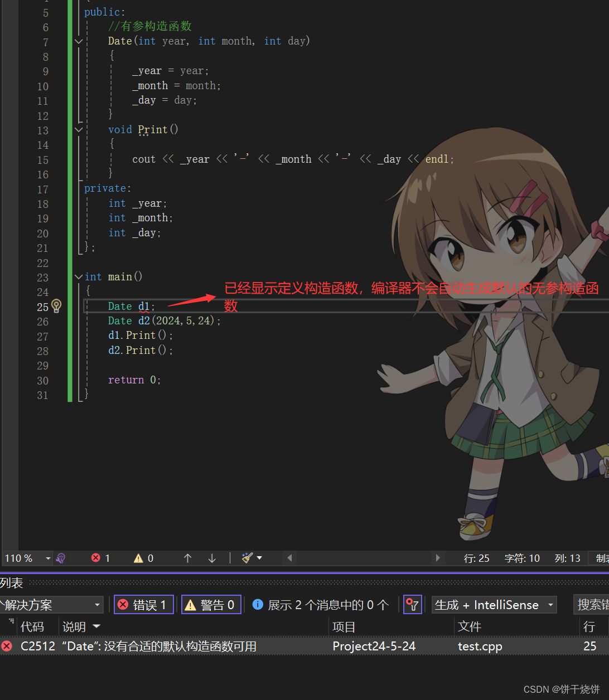Click the d1.Print() call on line 27
This screenshot has height=700, width=609.
click(x=141, y=336)
